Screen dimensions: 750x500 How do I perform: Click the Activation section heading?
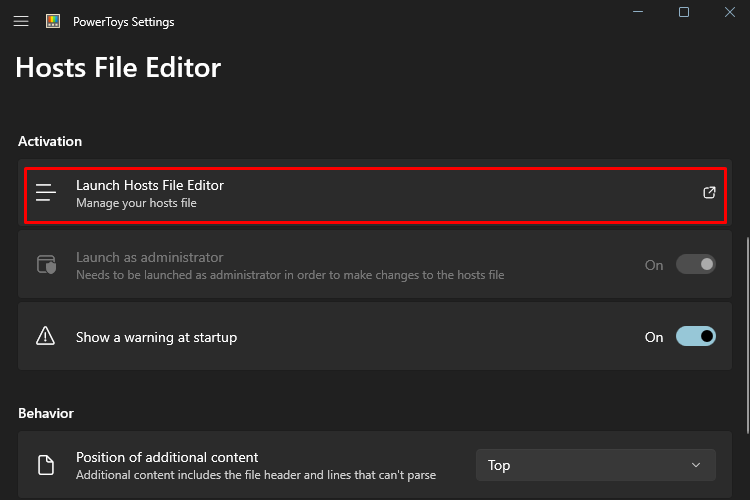click(50, 141)
